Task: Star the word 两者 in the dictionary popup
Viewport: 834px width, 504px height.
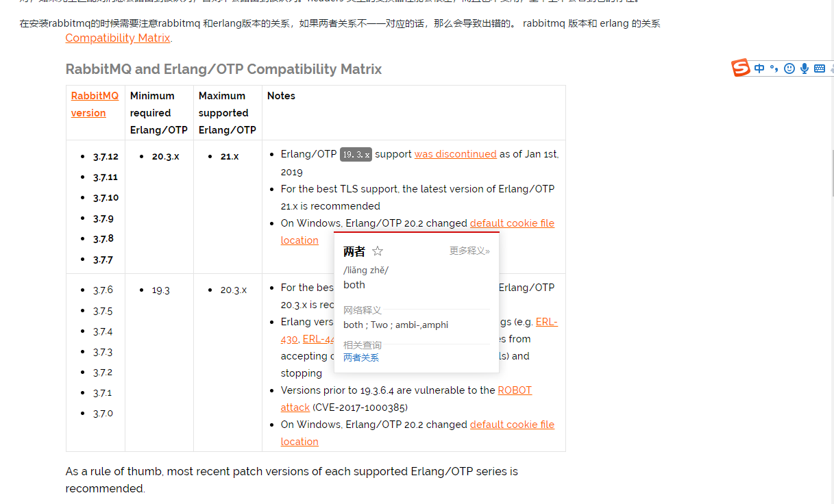Action: click(377, 251)
